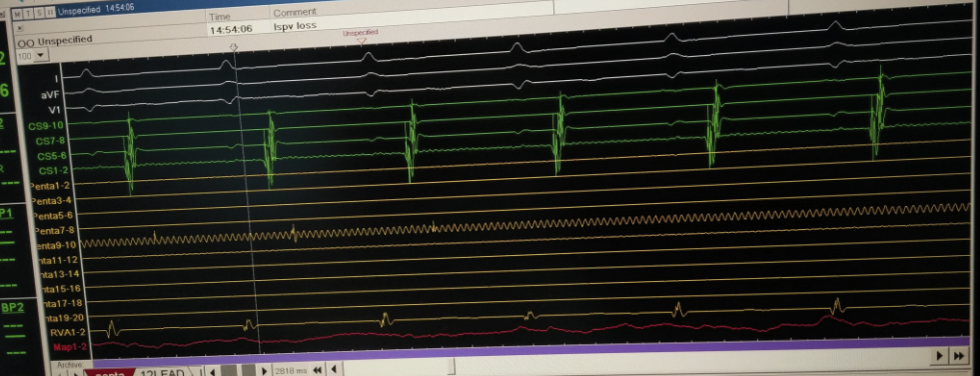Click the right scroll arrow before 2818 ms

[265, 371]
